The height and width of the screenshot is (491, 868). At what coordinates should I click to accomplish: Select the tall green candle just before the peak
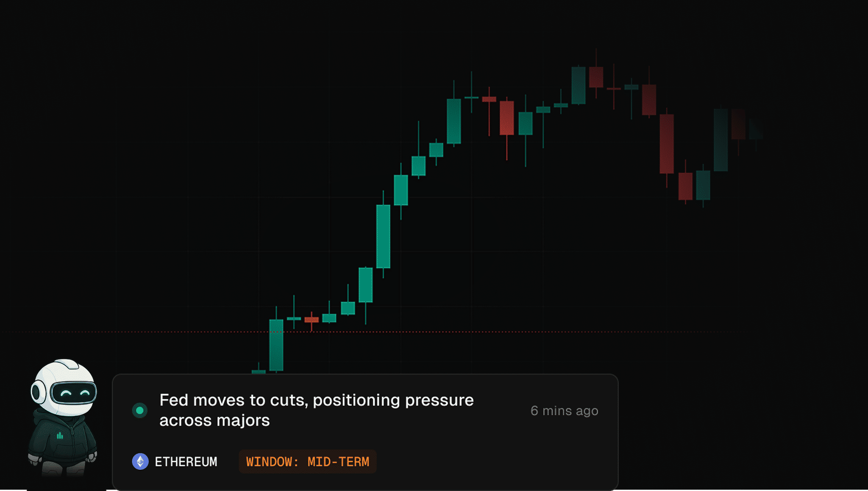click(579, 85)
